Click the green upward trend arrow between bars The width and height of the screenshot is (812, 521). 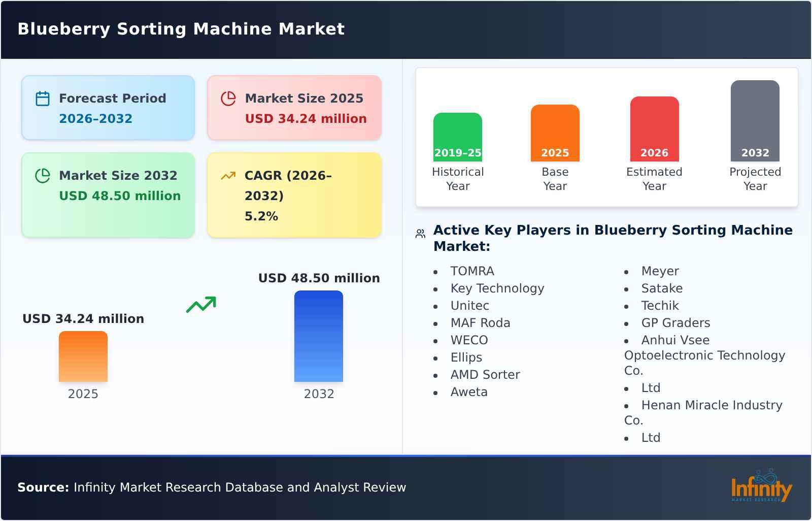[x=202, y=305]
